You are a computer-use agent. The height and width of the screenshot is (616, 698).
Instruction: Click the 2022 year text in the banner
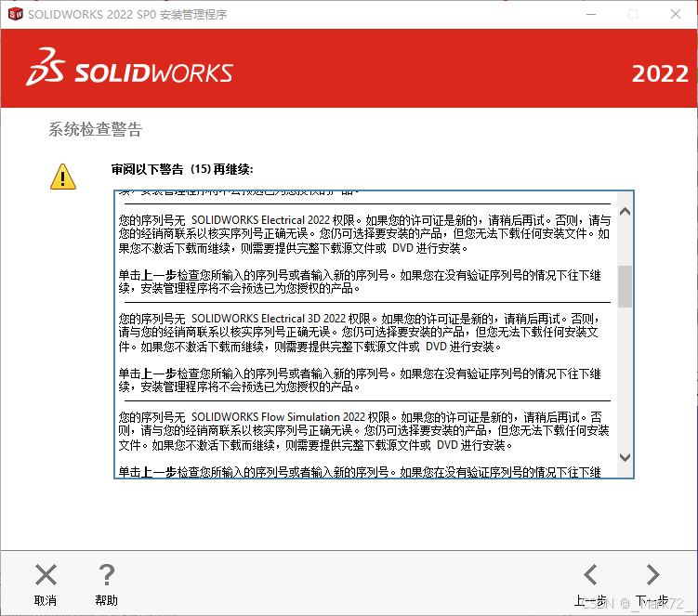click(x=660, y=74)
